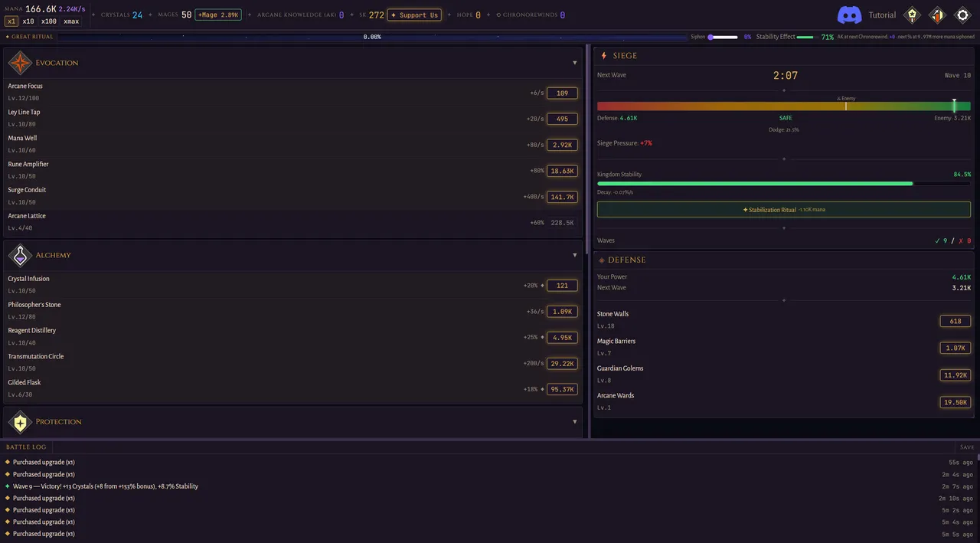Click the Arcane Knowledge (AK) counter
The height and width of the screenshot is (543, 980).
point(300,15)
